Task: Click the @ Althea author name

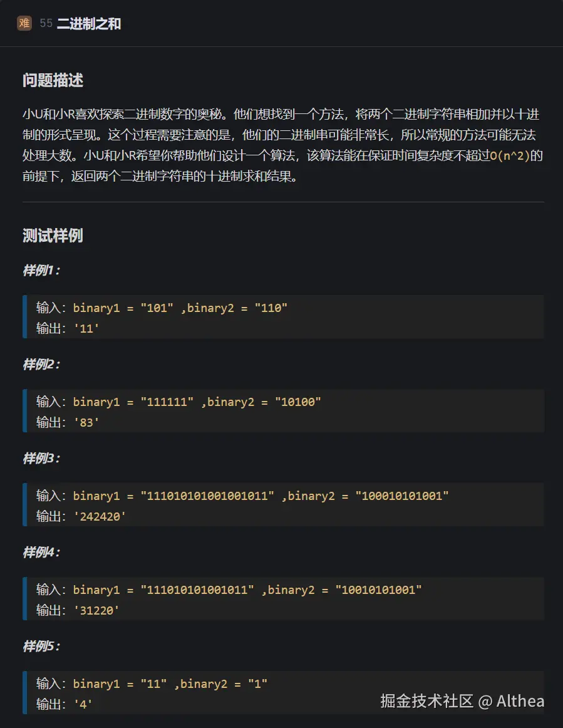Action: pyautogui.click(x=512, y=700)
